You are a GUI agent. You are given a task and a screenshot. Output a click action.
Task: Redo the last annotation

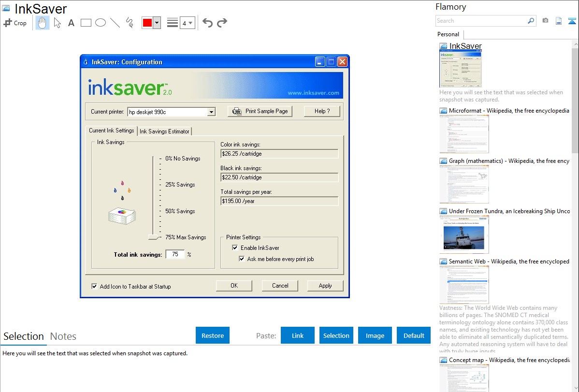[222, 23]
